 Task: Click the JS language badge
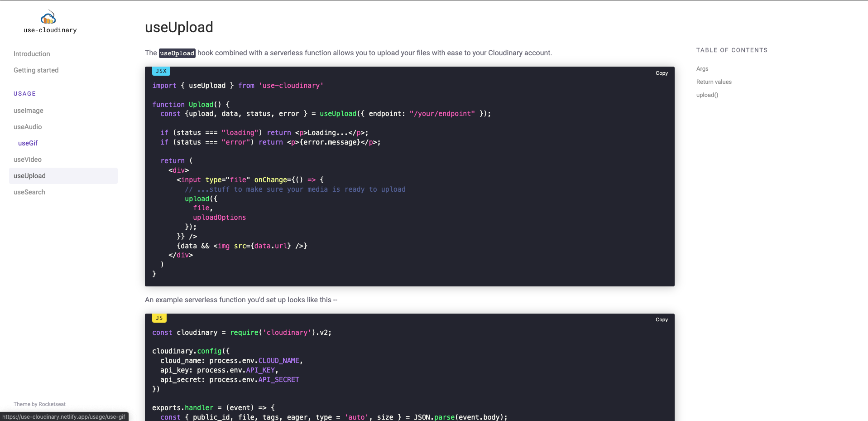tap(159, 318)
